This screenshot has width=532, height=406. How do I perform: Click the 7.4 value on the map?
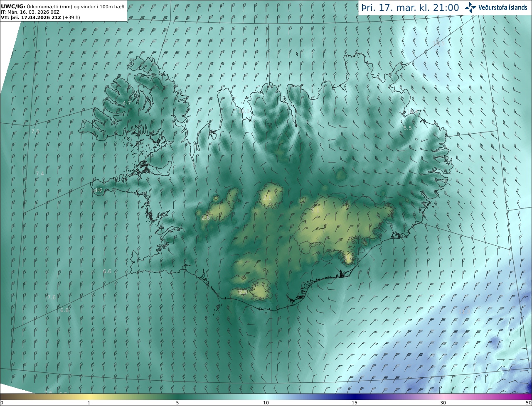pyautogui.click(x=39, y=174)
